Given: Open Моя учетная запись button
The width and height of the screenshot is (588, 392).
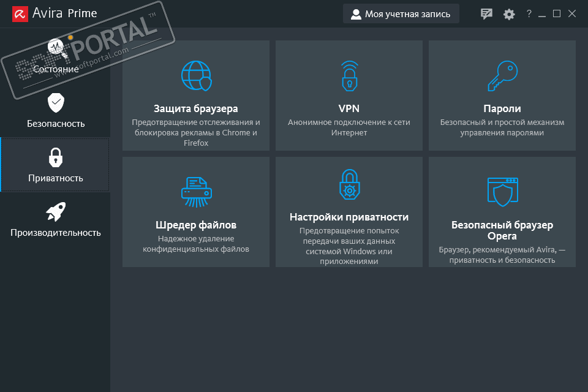Looking at the screenshot, I should [x=401, y=14].
